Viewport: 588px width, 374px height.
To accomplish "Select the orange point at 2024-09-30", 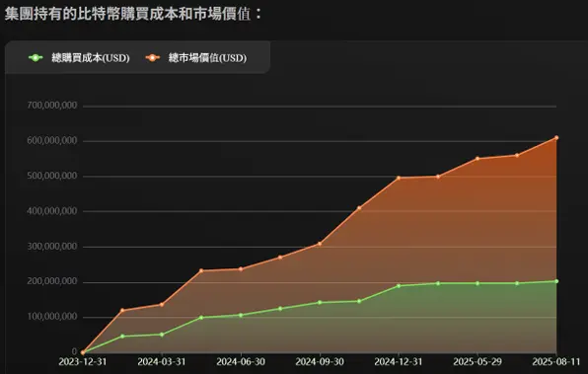I will 320,244.
